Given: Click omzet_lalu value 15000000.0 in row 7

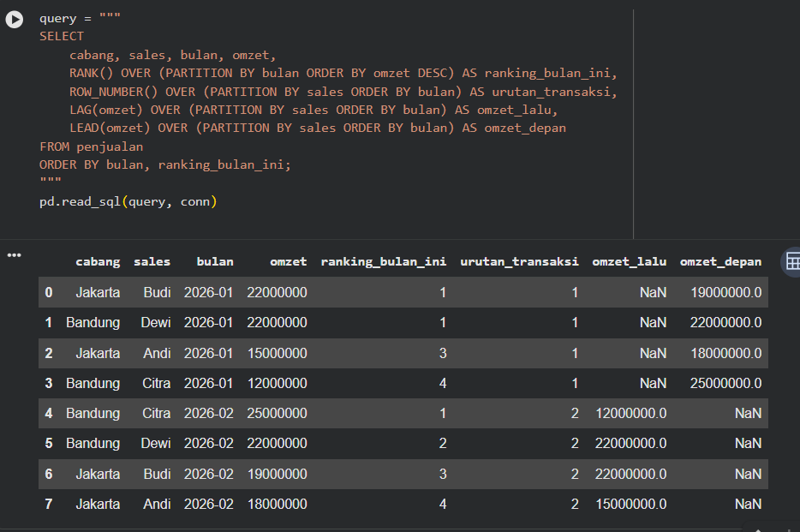Looking at the screenshot, I should point(631,504).
